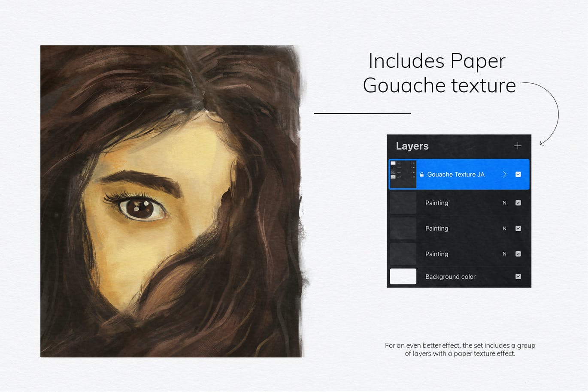The width and height of the screenshot is (588, 392).
Task: Hide the second Painting layer
Action: click(x=518, y=228)
